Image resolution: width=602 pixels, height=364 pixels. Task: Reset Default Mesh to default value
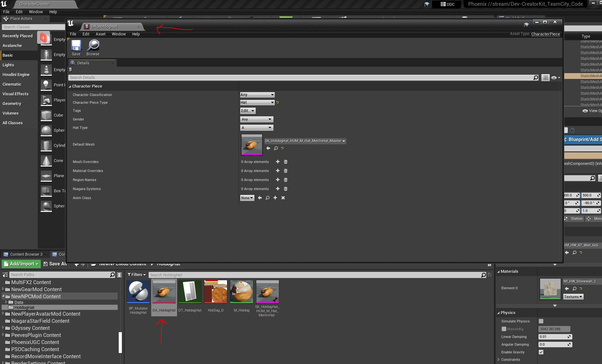coord(282,148)
